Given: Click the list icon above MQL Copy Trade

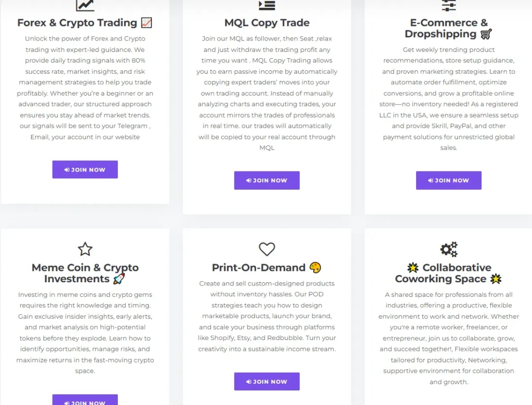Looking at the screenshot, I should [267, 5].
